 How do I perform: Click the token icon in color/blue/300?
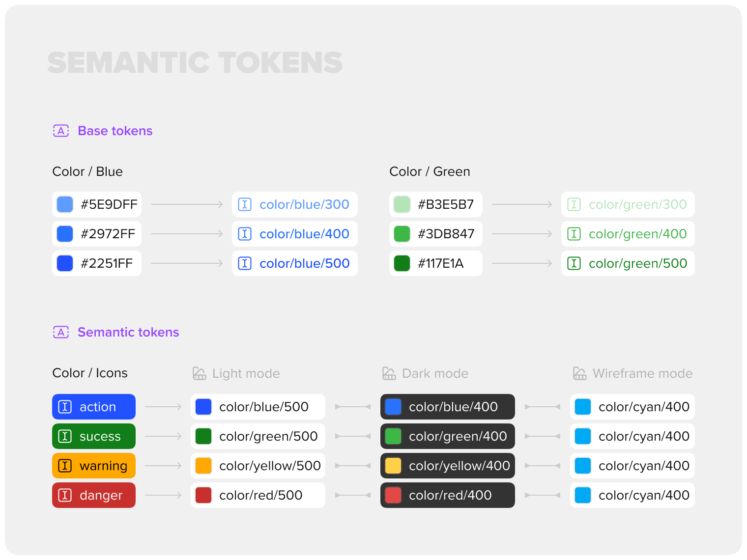click(x=245, y=204)
